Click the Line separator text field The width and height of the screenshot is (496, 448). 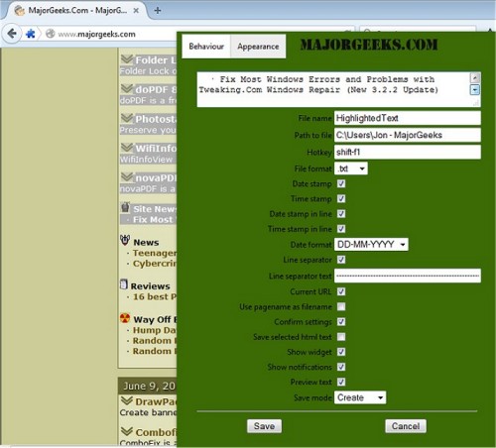point(408,276)
